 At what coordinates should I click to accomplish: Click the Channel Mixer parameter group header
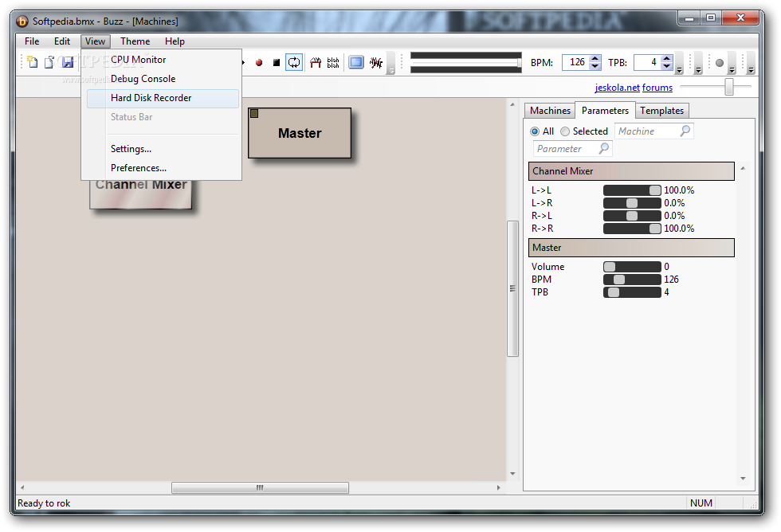pyautogui.click(x=631, y=171)
